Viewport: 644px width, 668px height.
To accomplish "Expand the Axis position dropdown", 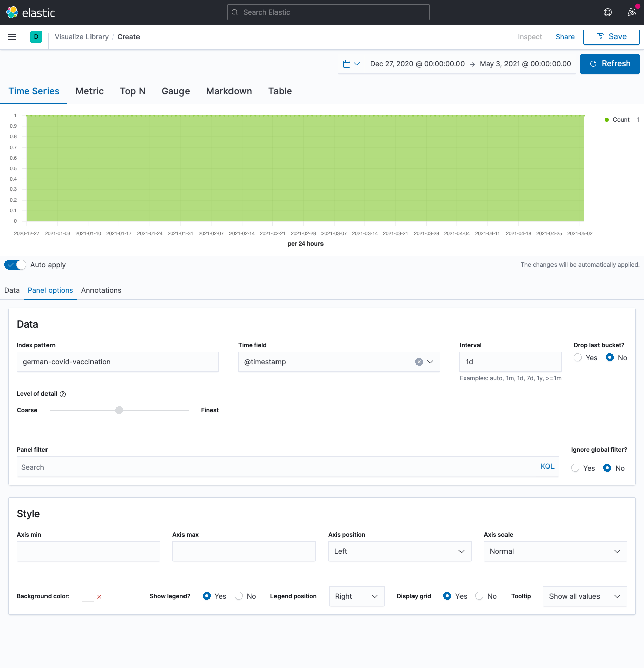I will tap(399, 551).
